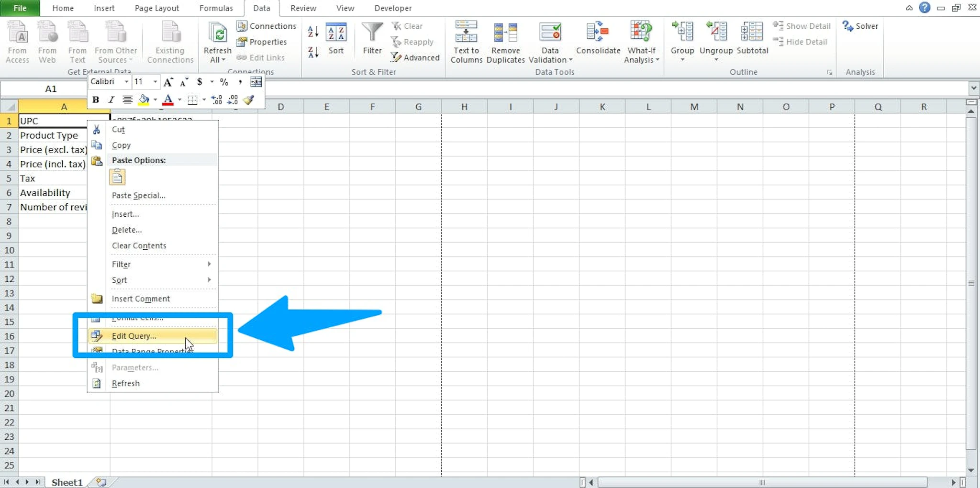The image size is (980, 488).
Task: Open the Group dropdown arrow
Action: tap(682, 60)
